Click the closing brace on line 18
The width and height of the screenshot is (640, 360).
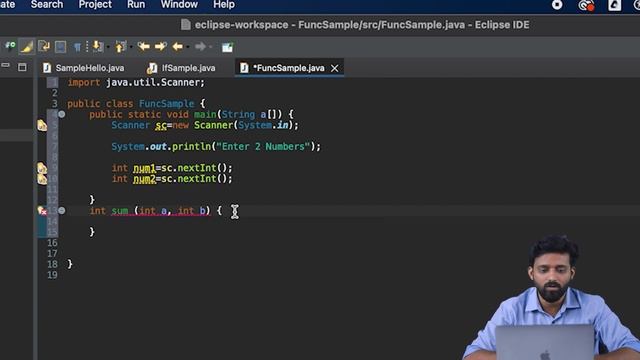click(x=70, y=264)
